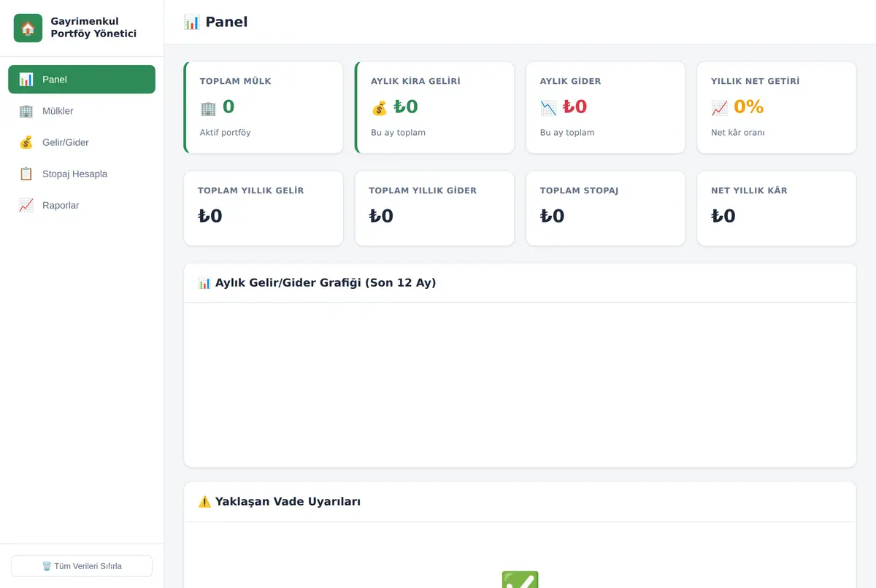Click the Yaklaşan Vade Uyarıları heading
This screenshot has height=588, width=876.
[288, 502]
